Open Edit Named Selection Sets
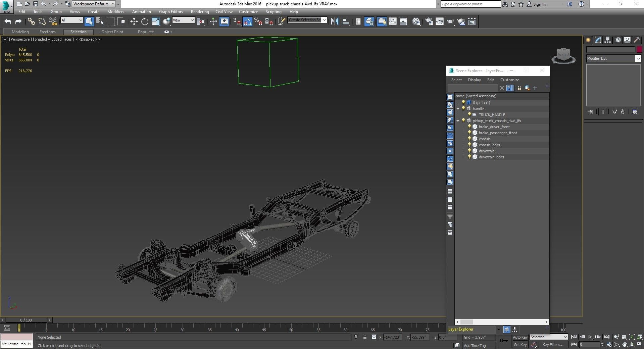 tap(281, 21)
